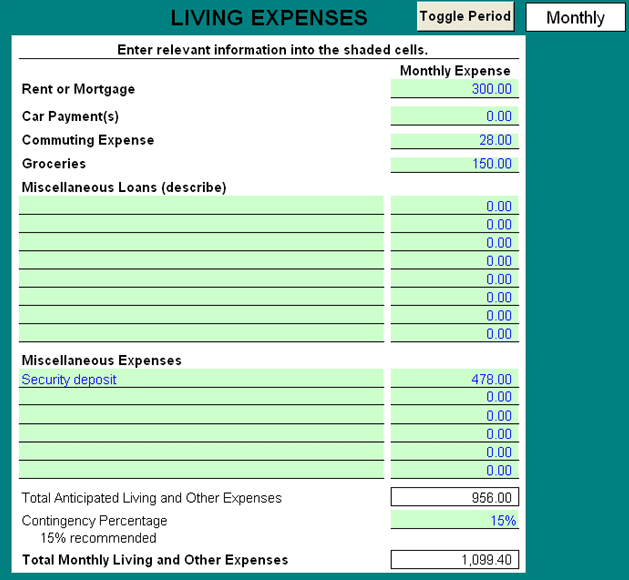Screen dimensions: 629x580
Task: Select the Security deposit description cell
Action: click(201, 379)
